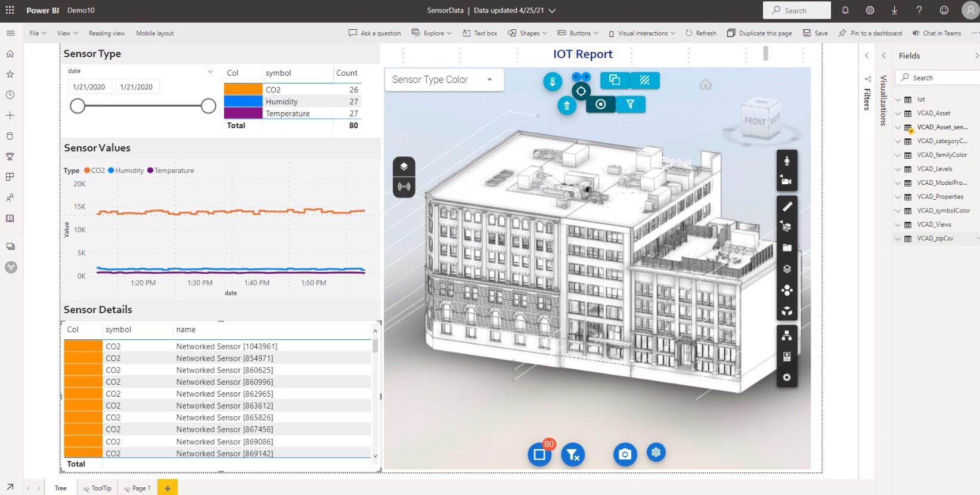Click Pin to a dashboard
Screen dimensions: 980x495
click(870, 33)
